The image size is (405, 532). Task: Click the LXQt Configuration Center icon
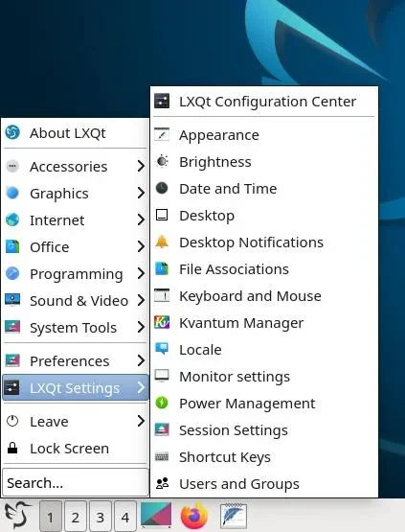(162, 101)
